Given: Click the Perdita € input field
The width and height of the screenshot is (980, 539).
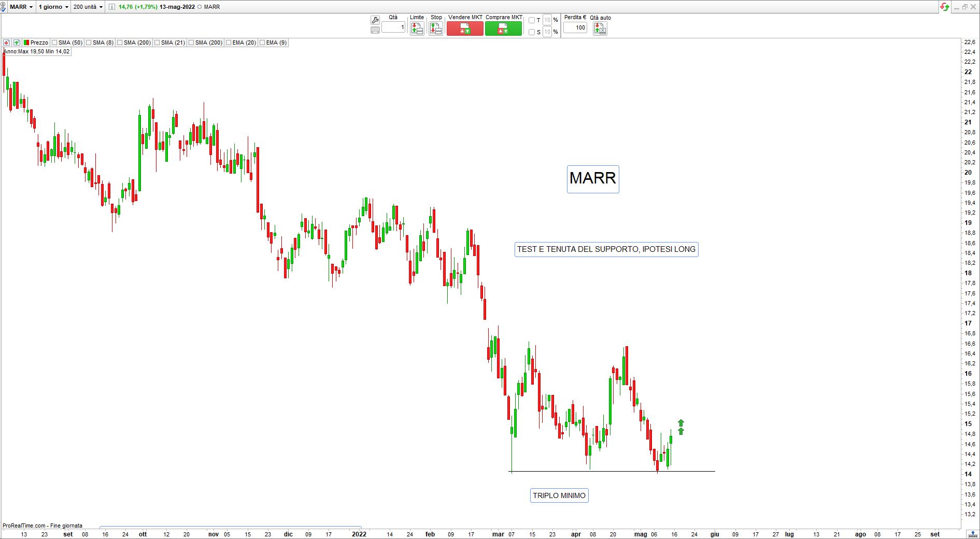Looking at the screenshot, I should (575, 28).
